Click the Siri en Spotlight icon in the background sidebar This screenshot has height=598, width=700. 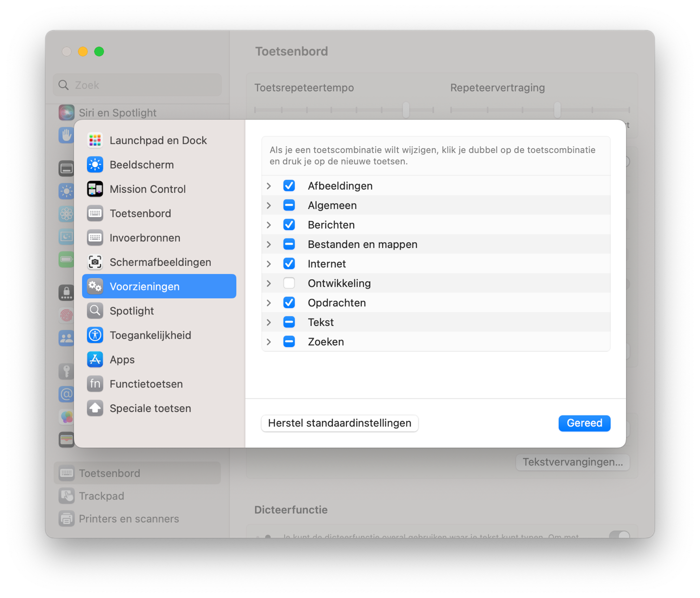[x=66, y=112]
